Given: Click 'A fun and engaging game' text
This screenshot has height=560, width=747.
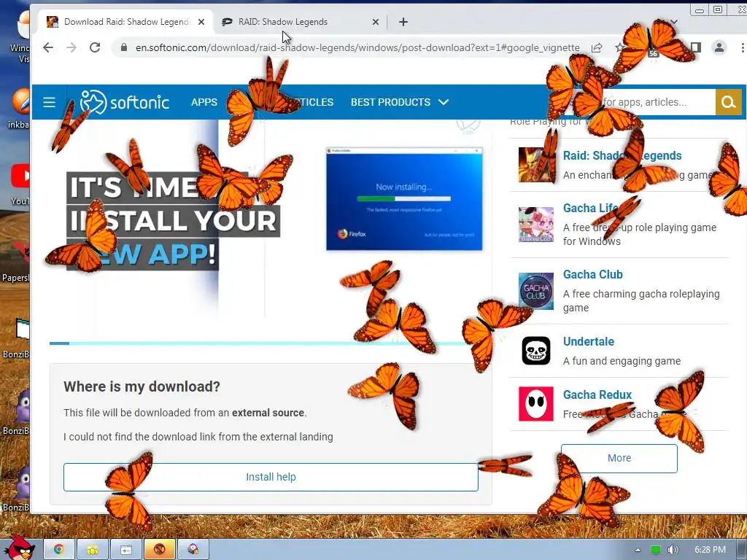Looking at the screenshot, I should [622, 361].
